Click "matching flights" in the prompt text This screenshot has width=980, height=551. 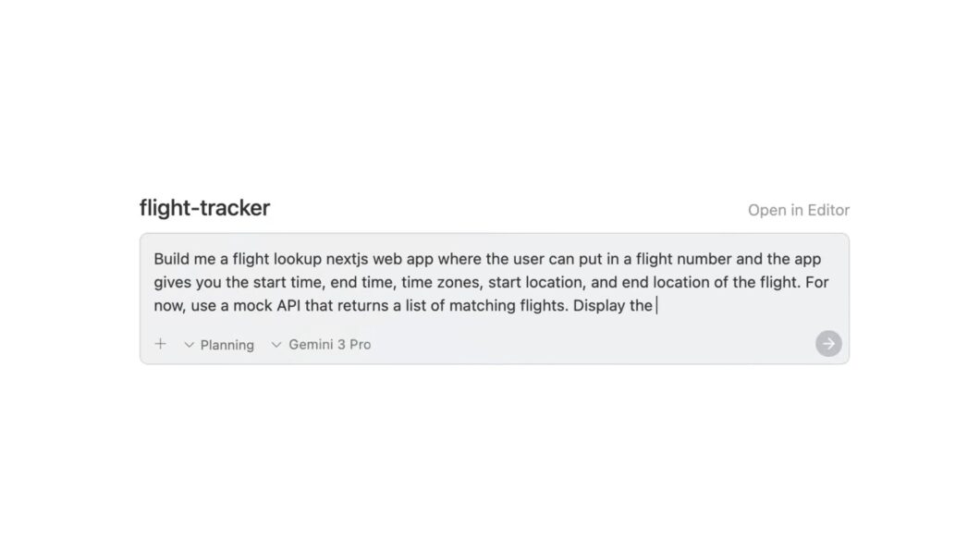point(507,307)
